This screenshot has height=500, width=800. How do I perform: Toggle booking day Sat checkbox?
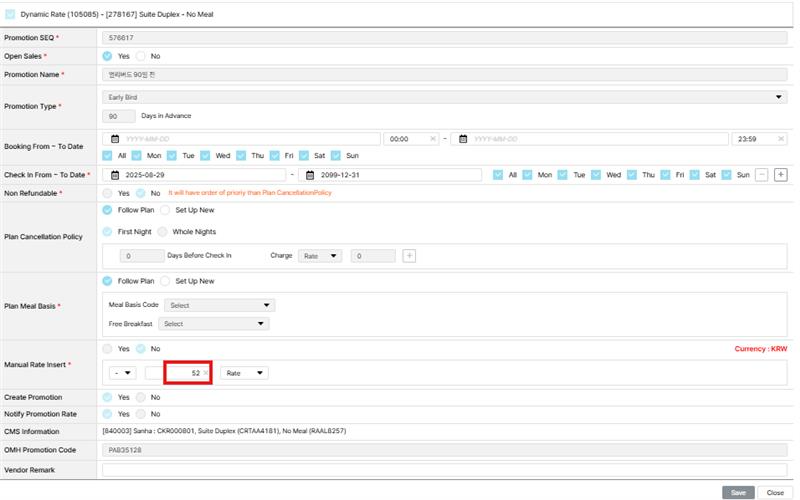click(x=304, y=156)
